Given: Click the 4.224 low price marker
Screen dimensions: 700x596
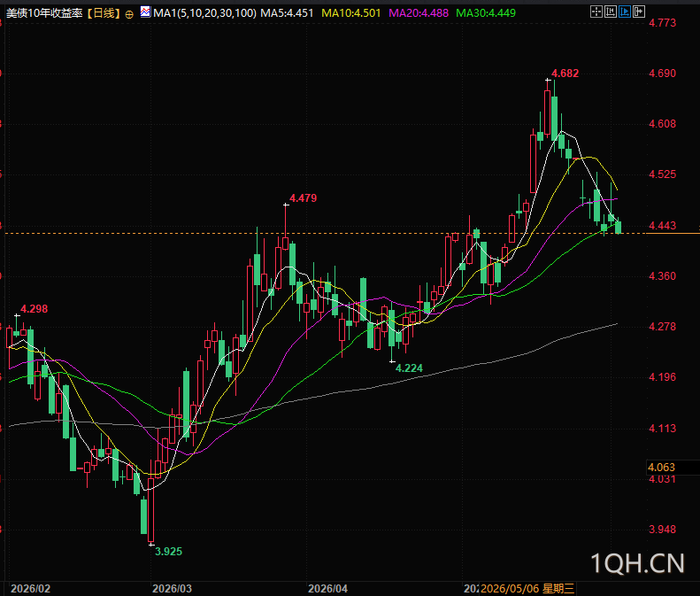Looking at the screenshot, I should pos(409,368).
